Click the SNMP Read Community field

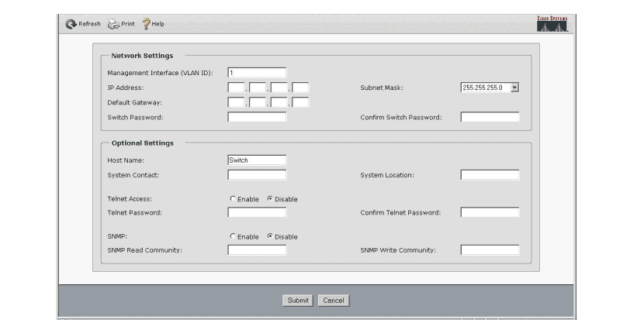pos(257,249)
